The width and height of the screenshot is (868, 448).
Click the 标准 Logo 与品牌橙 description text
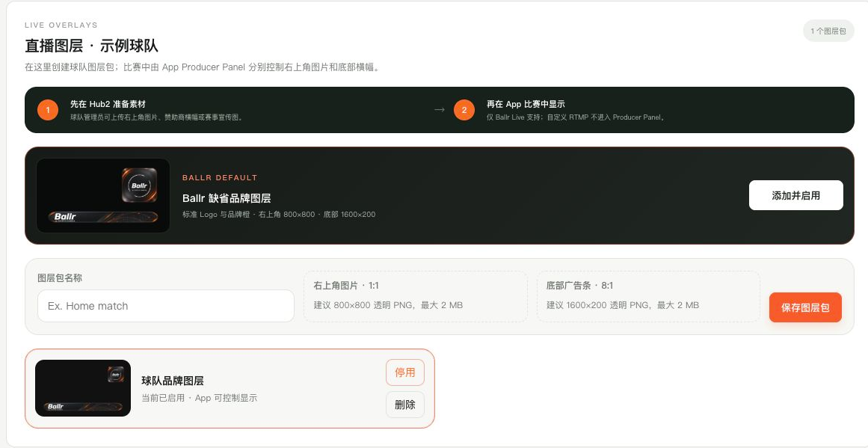click(278, 215)
